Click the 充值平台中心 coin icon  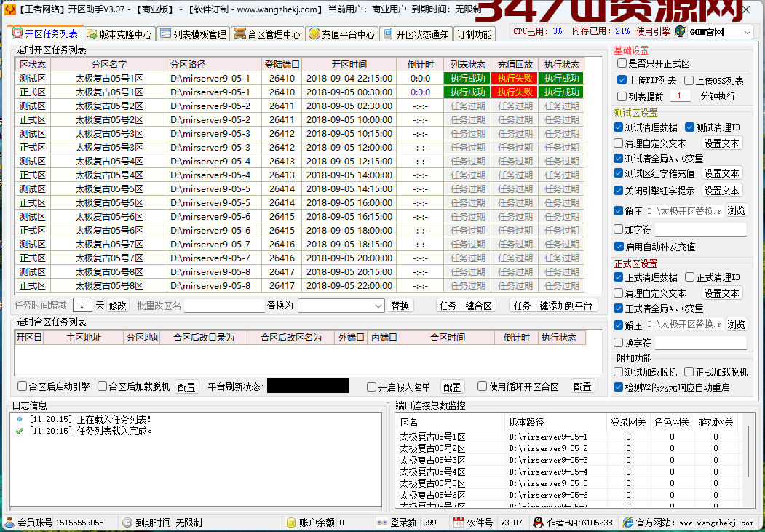[314, 34]
